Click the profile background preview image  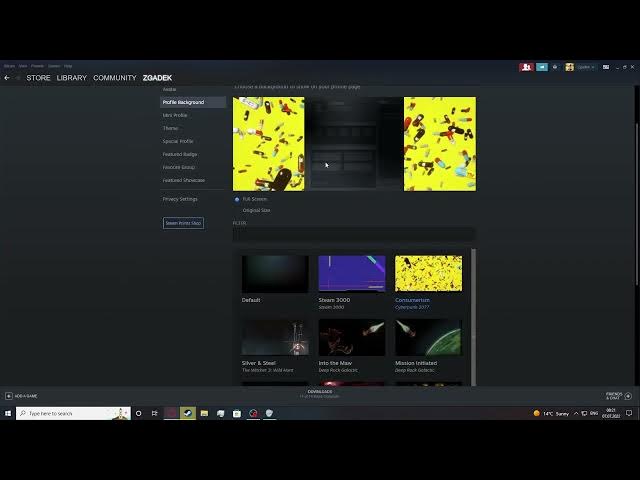(x=354, y=144)
